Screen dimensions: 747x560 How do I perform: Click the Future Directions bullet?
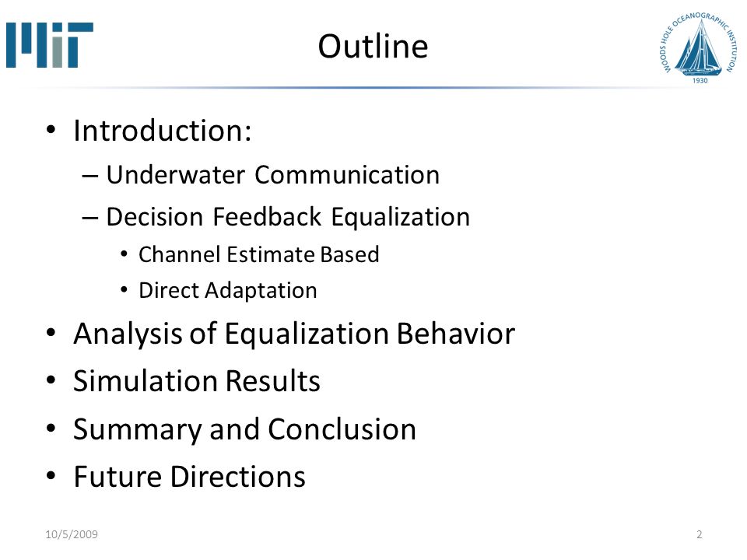[x=190, y=477]
